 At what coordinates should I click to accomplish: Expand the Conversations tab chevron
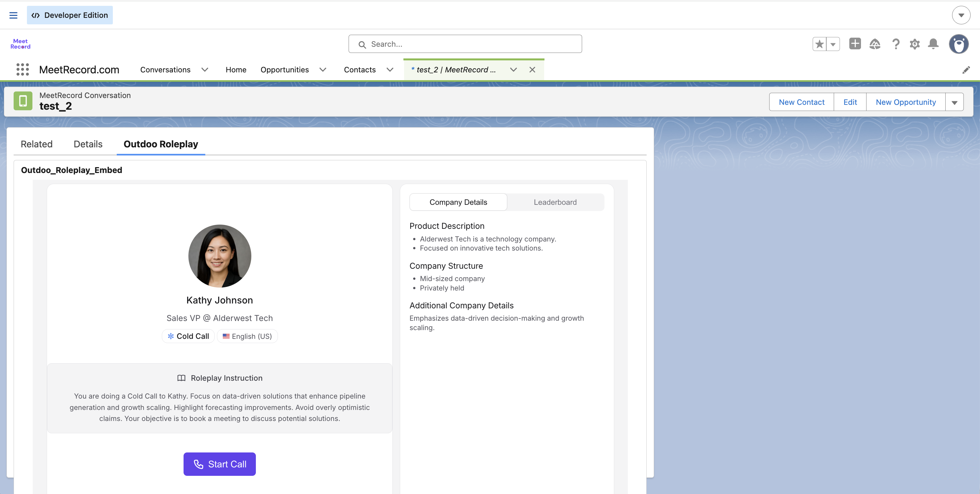pos(205,70)
